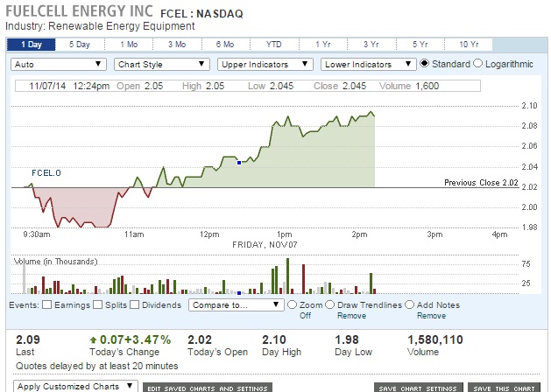Viewport: 551px width, 392px height.
Task: Show the 10 Yr chart tab
Action: pyautogui.click(x=469, y=44)
